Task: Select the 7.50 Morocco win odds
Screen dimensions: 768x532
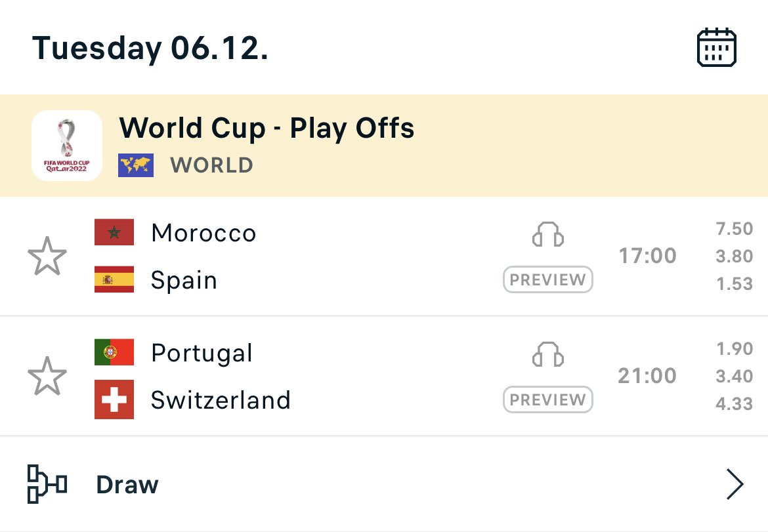Action: pos(734,228)
